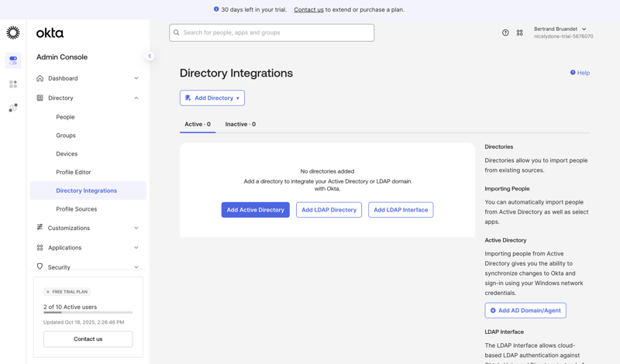
Task: Collapse the Directory menu chevron
Action: point(136,98)
